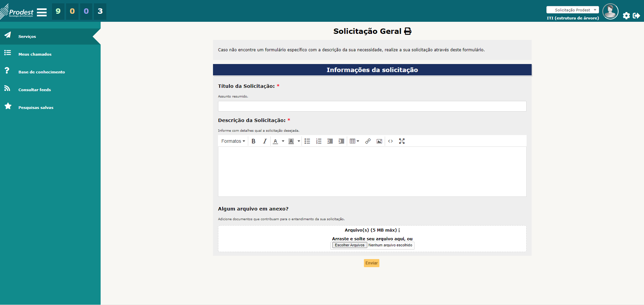The width and height of the screenshot is (644, 305).
Task: Switch the editor to fullscreen mode
Action: tap(402, 141)
